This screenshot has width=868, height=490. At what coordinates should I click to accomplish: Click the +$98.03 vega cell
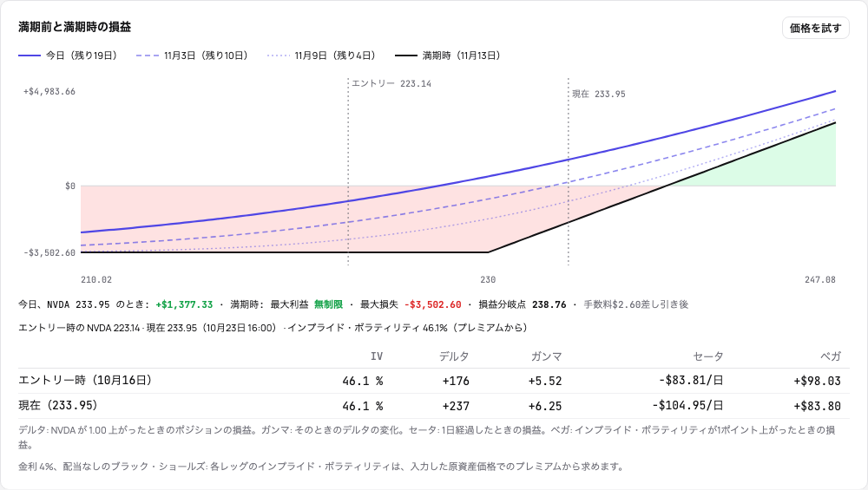coord(817,381)
